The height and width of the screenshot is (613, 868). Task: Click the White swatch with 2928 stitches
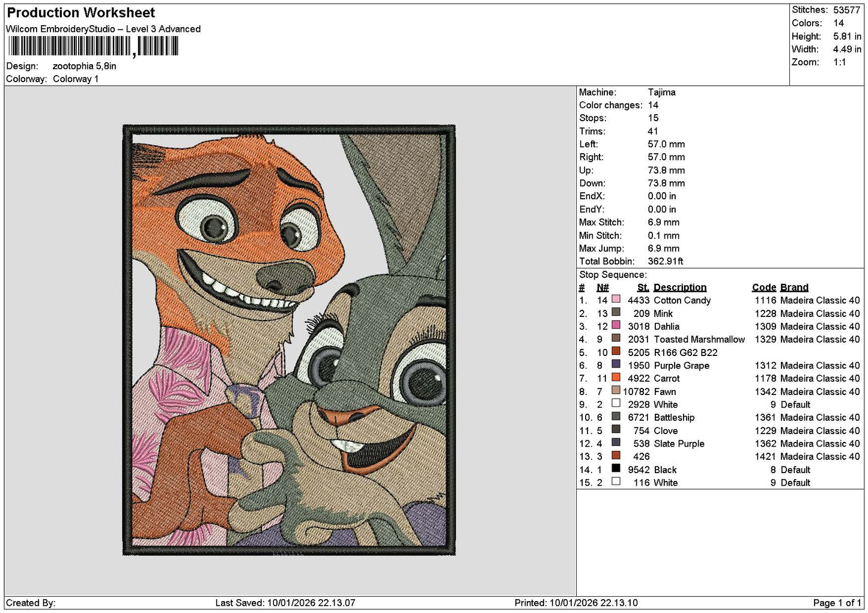pyautogui.click(x=616, y=403)
